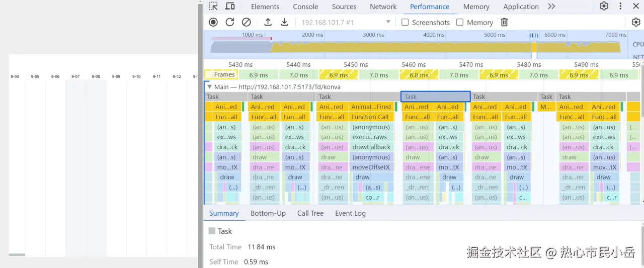The image size is (644, 268).
Task: Enable the Memory checkbox
Action: (x=459, y=22)
